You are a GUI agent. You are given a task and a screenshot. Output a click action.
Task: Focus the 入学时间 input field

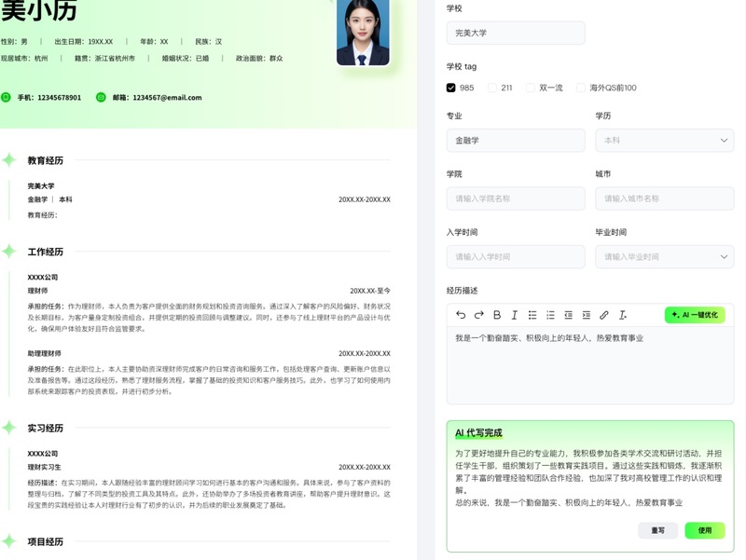tap(516, 257)
